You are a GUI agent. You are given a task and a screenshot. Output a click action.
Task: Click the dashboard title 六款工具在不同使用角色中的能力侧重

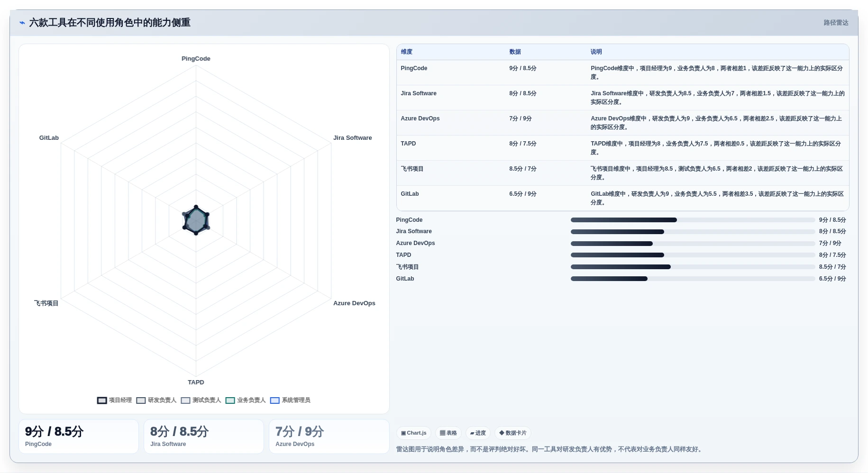tap(110, 23)
